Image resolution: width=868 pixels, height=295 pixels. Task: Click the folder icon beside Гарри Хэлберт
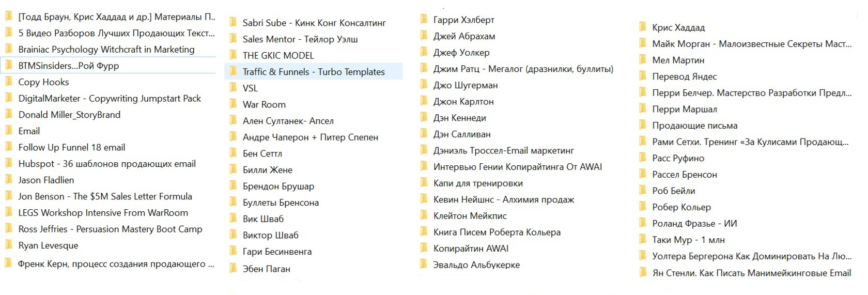(x=424, y=20)
